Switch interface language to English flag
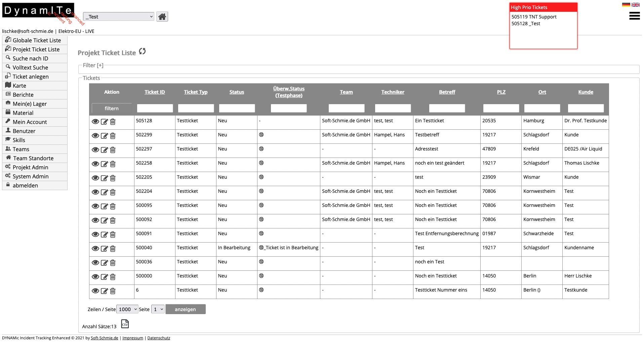This screenshot has width=644, height=344. coord(636,4)
